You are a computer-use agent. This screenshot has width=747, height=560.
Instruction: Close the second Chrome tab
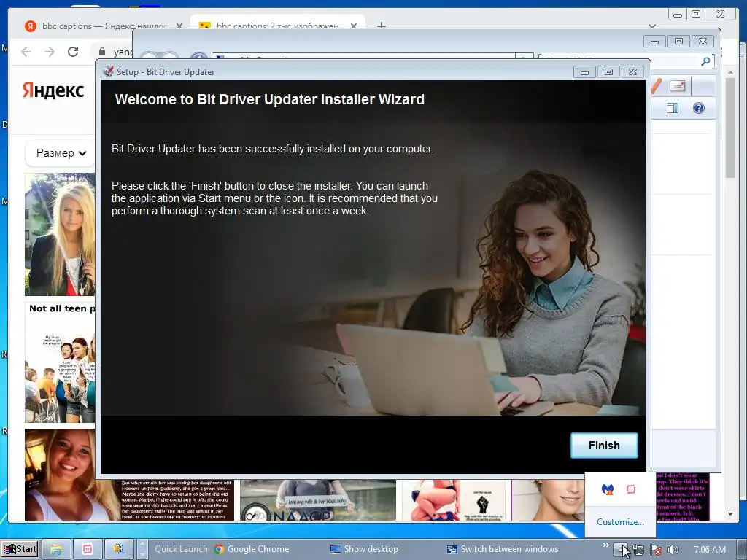[354, 26]
